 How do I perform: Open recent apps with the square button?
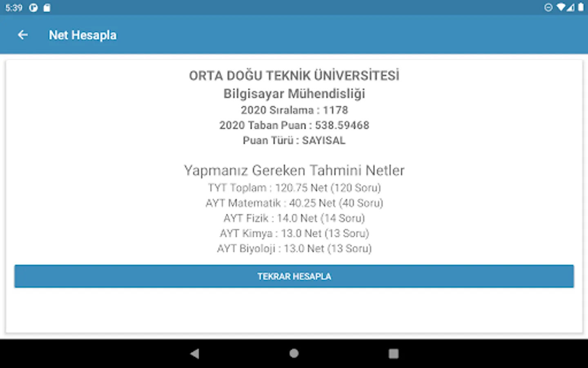pyautogui.click(x=394, y=354)
